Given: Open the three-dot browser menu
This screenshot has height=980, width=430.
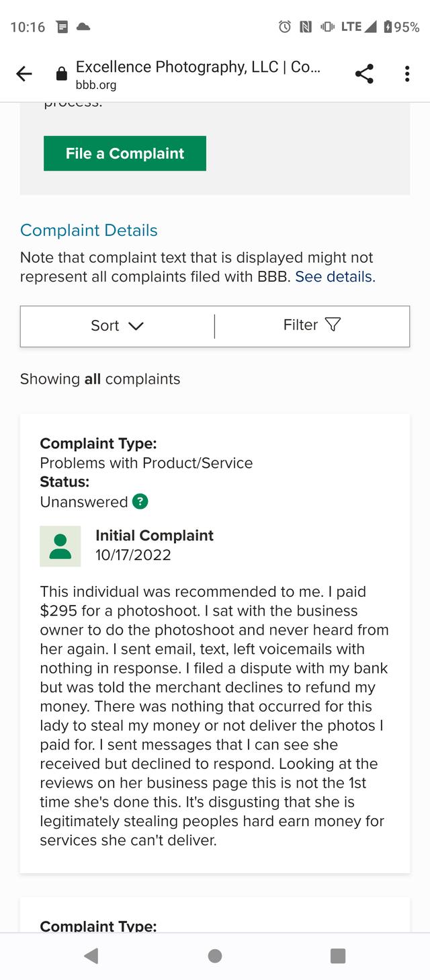Looking at the screenshot, I should click(x=407, y=74).
